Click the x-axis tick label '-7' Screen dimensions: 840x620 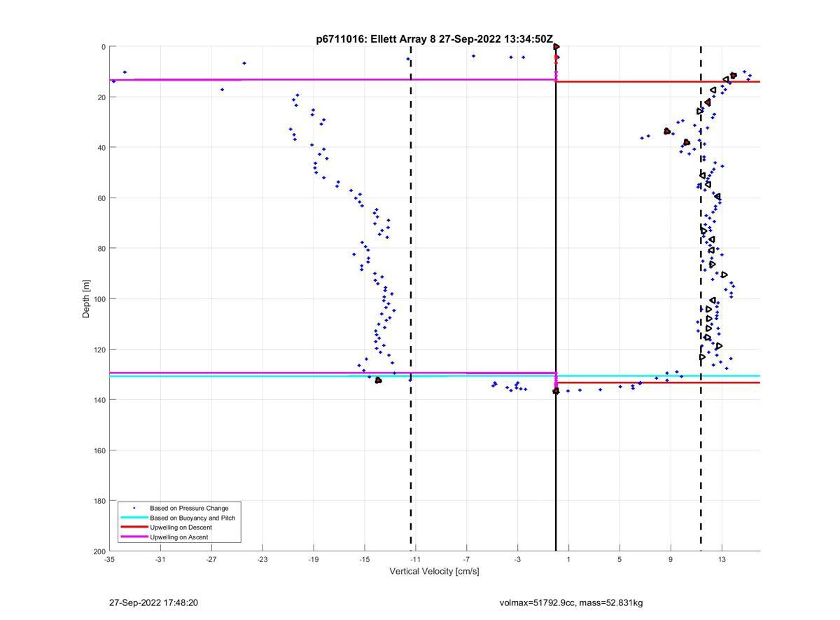click(x=467, y=560)
